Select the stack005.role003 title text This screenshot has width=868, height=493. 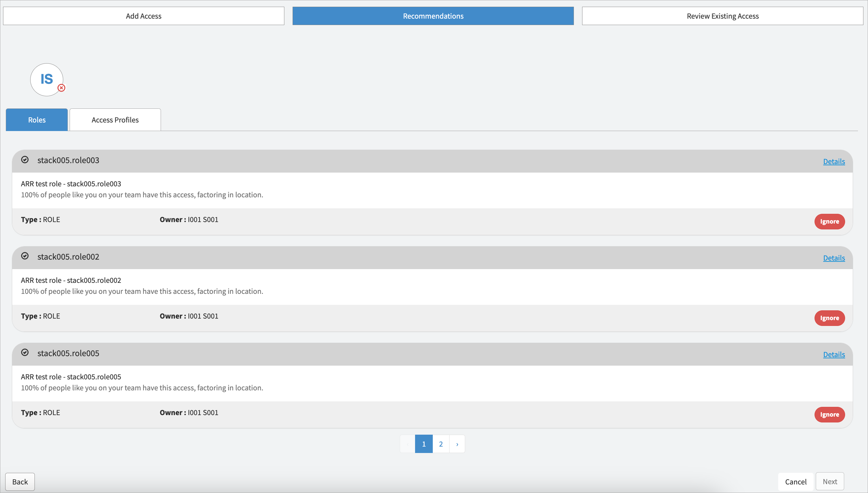coord(68,160)
